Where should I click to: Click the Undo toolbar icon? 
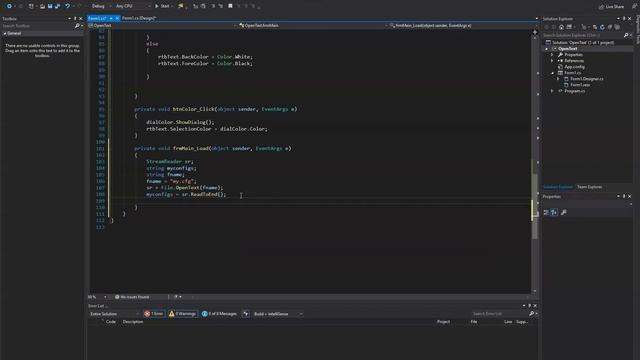67,6
